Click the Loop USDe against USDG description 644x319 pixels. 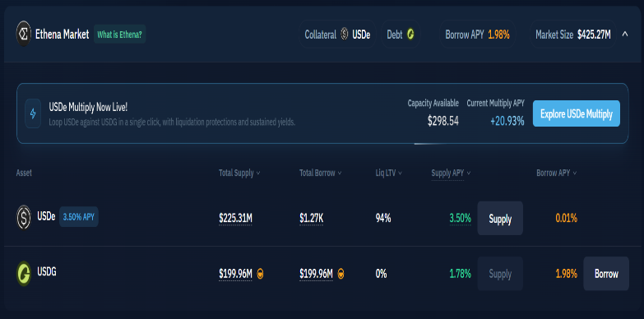[x=172, y=123]
